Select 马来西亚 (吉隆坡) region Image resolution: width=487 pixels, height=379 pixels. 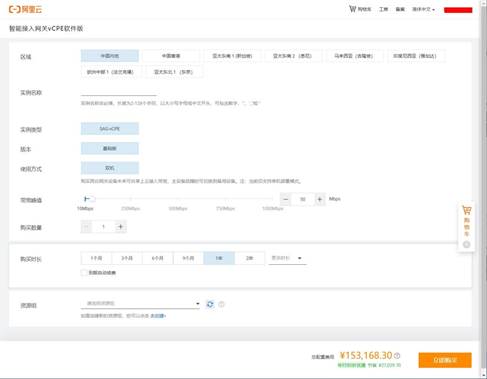(x=354, y=56)
